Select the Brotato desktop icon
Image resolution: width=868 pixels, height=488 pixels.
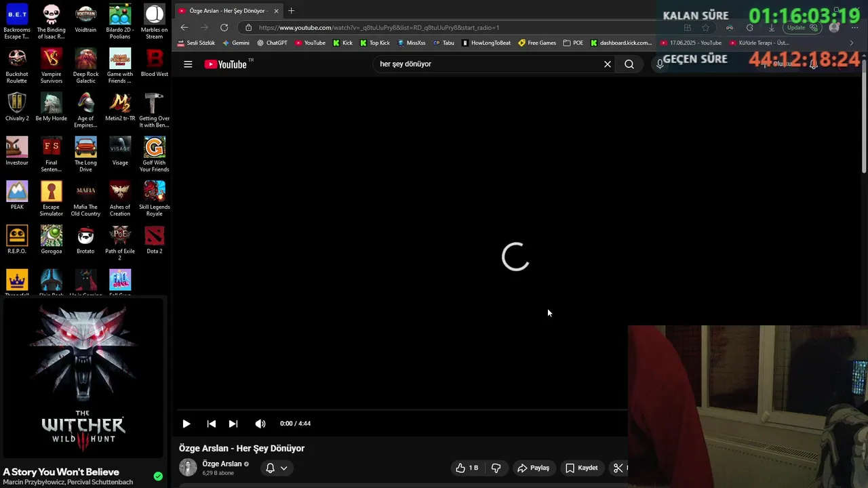(85, 240)
